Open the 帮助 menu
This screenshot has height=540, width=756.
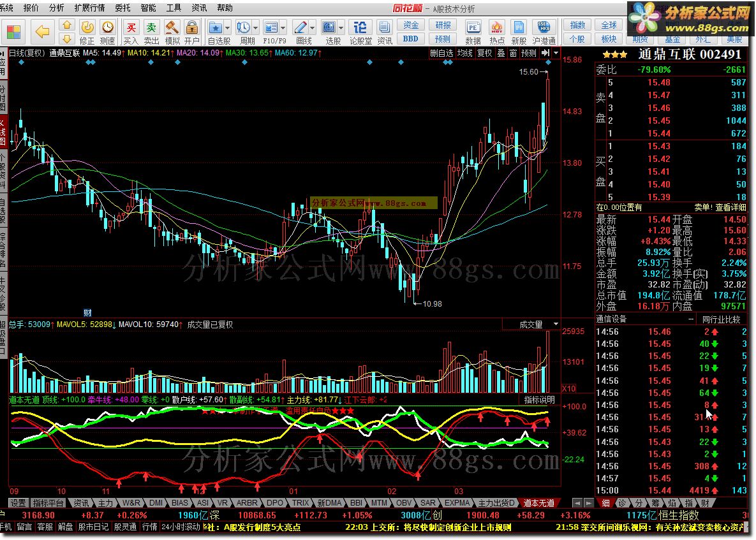pyautogui.click(x=225, y=8)
